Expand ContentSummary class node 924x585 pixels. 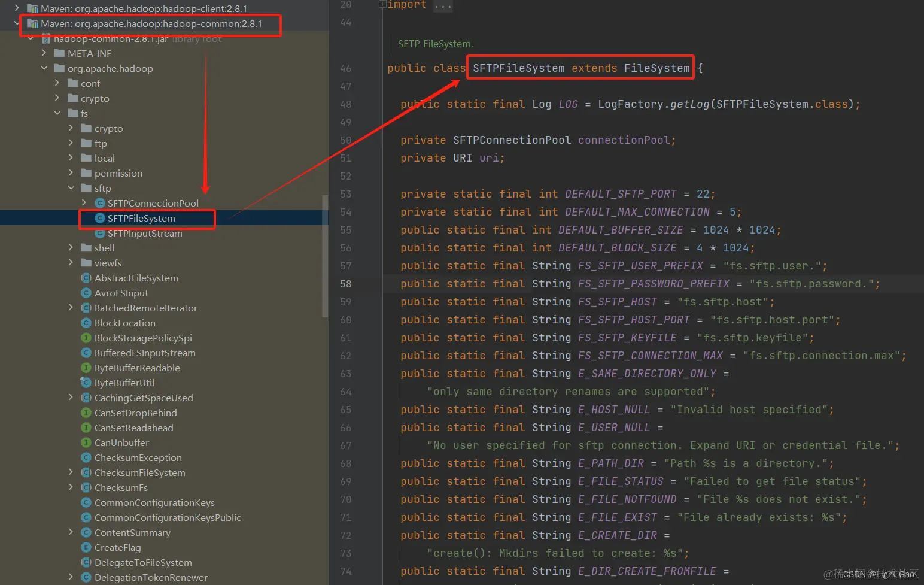(x=71, y=532)
